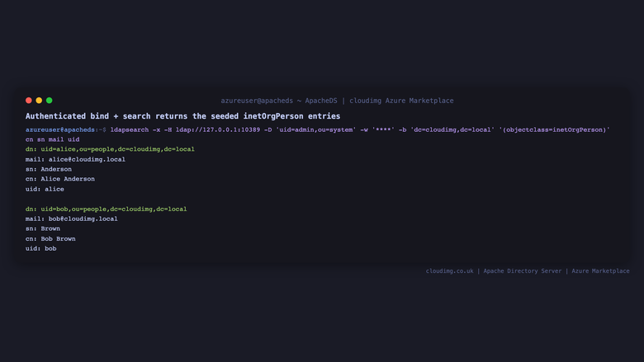Click 'mail: alice@cloudimg.local'
644x362 pixels.
[75, 159]
